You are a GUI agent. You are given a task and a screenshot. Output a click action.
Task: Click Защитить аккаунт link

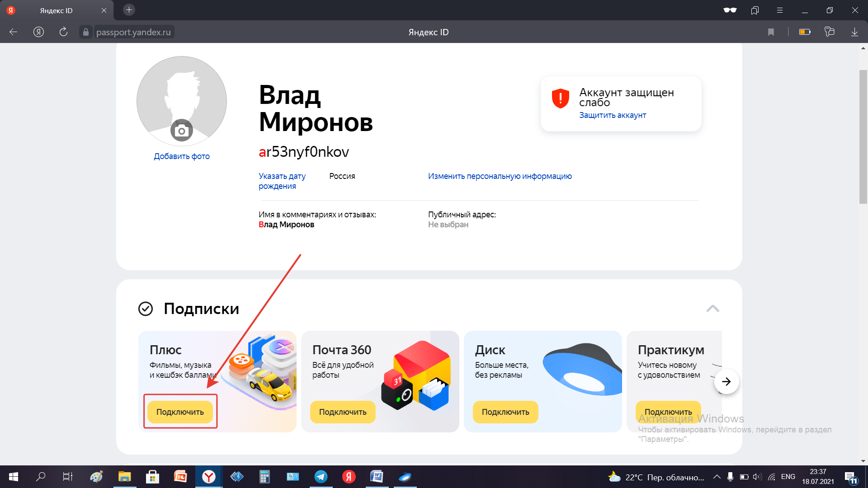click(x=613, y=115)
